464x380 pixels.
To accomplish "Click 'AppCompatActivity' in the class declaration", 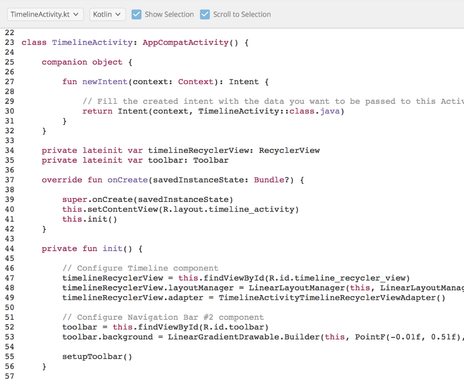I will 185,42.
